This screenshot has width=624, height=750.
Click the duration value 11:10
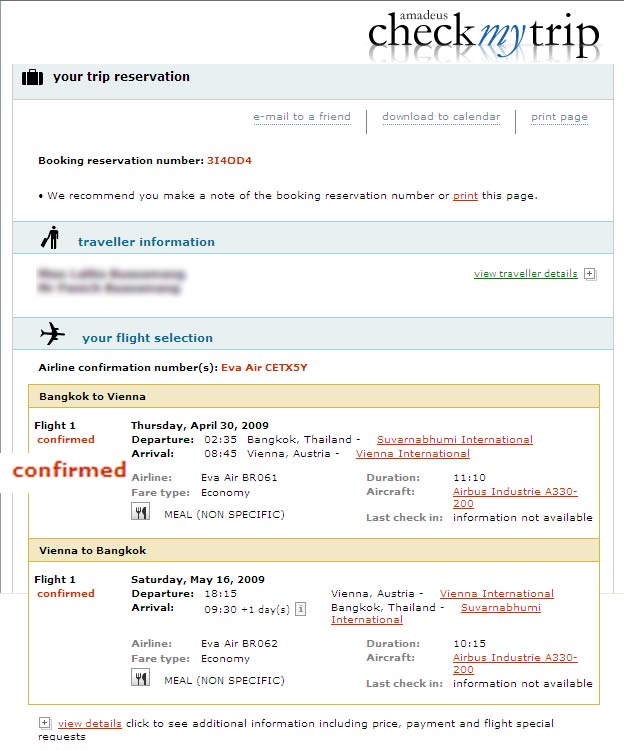click(x=469, y=477)
